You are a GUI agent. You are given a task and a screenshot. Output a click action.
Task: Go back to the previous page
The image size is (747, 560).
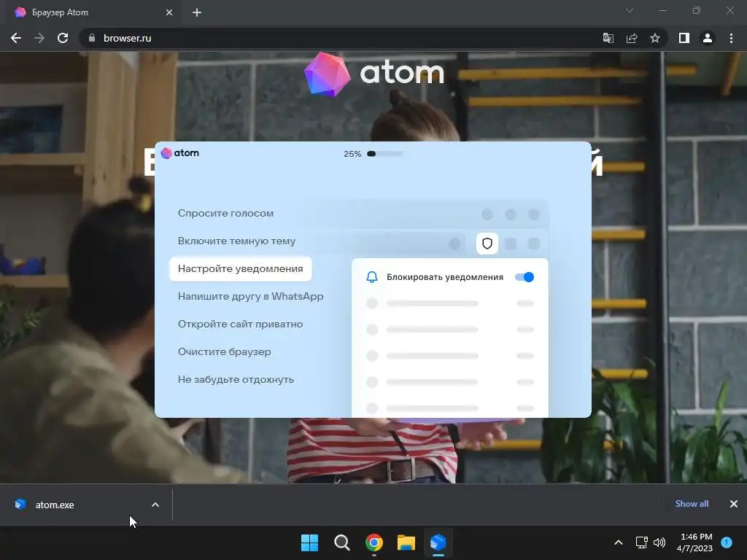16,38
